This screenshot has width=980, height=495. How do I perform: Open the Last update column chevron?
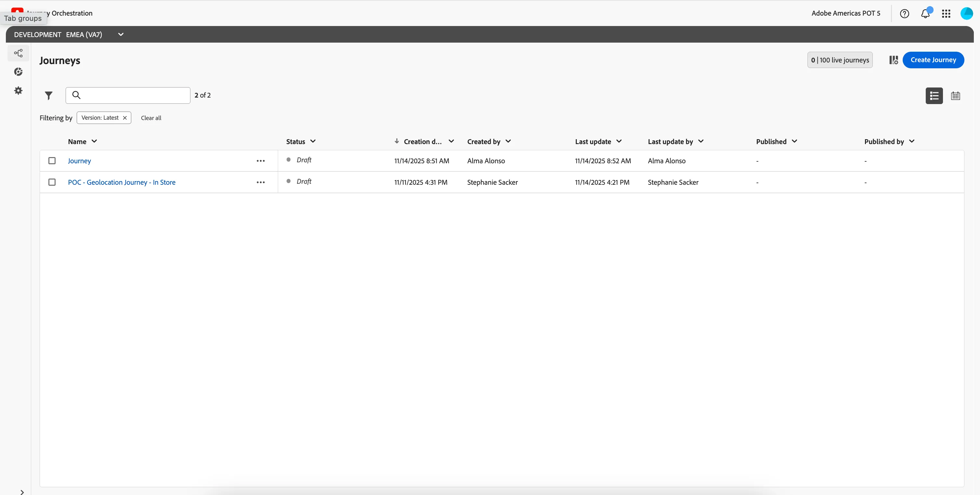pos(619,141)
